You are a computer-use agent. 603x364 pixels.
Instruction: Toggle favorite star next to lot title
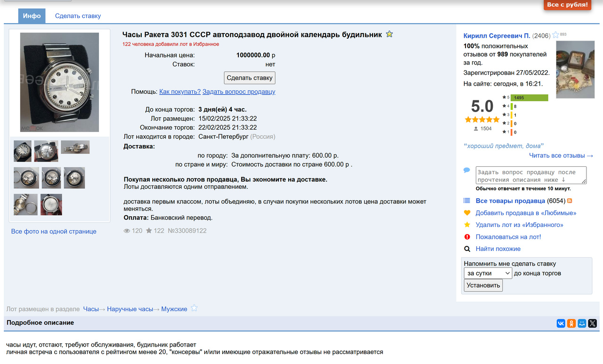[389, 34]
